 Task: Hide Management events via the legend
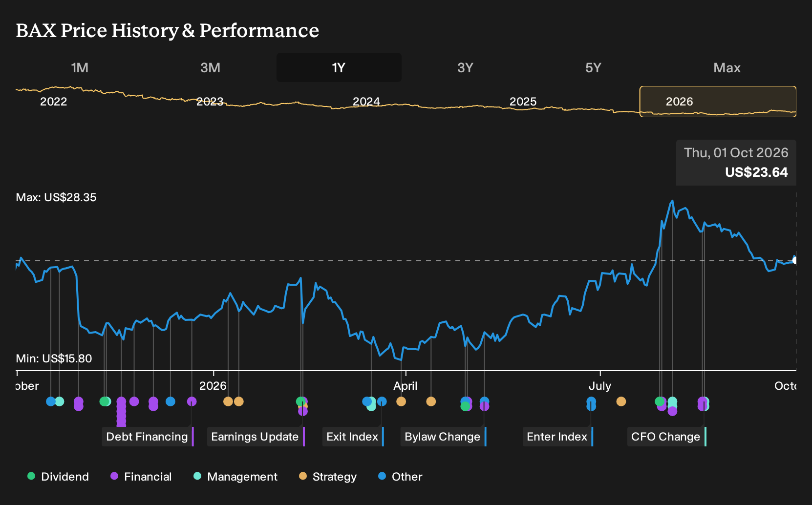coord(235,477)
